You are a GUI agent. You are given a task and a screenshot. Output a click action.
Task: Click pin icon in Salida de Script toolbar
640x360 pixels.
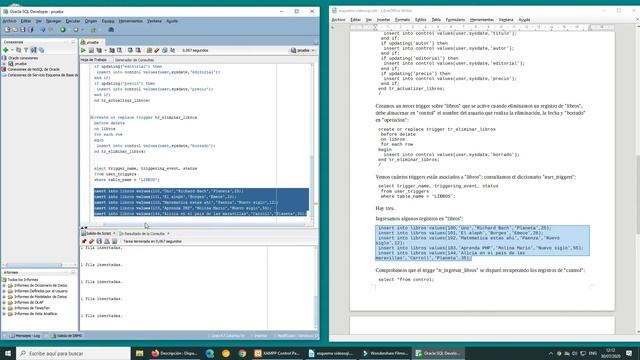click(x=84, y=241)
